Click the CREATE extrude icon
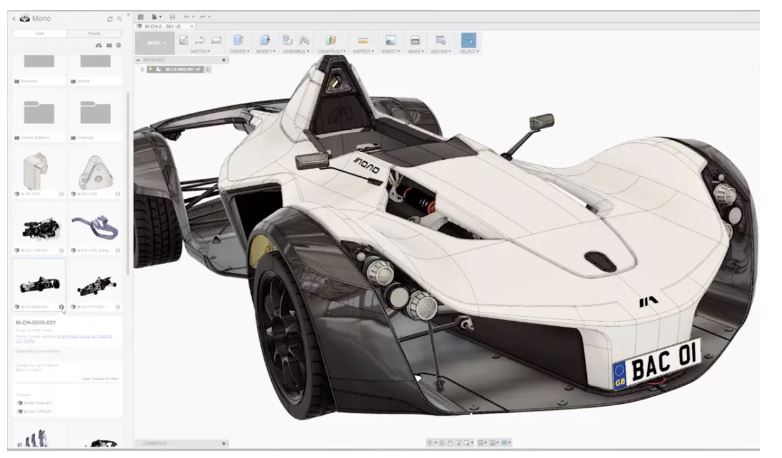The height and width of the screenshot is (458, 782). pyautogui.click(x=238, y=40)
